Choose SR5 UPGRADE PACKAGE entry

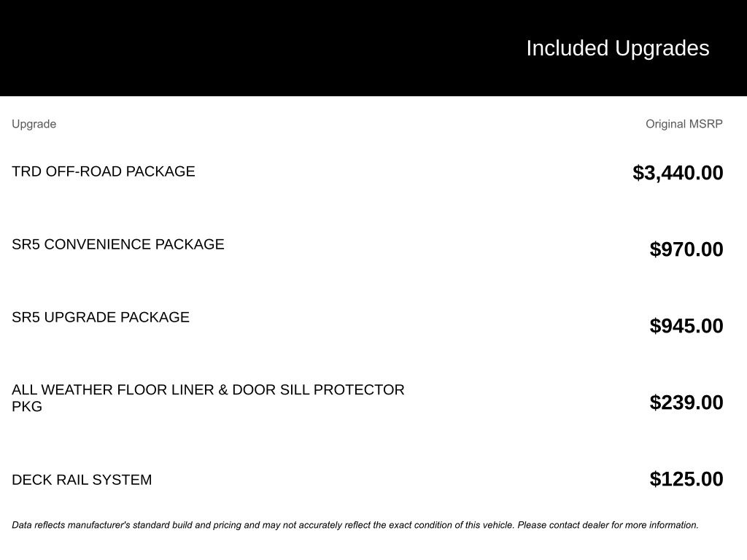tap(101, 317)
